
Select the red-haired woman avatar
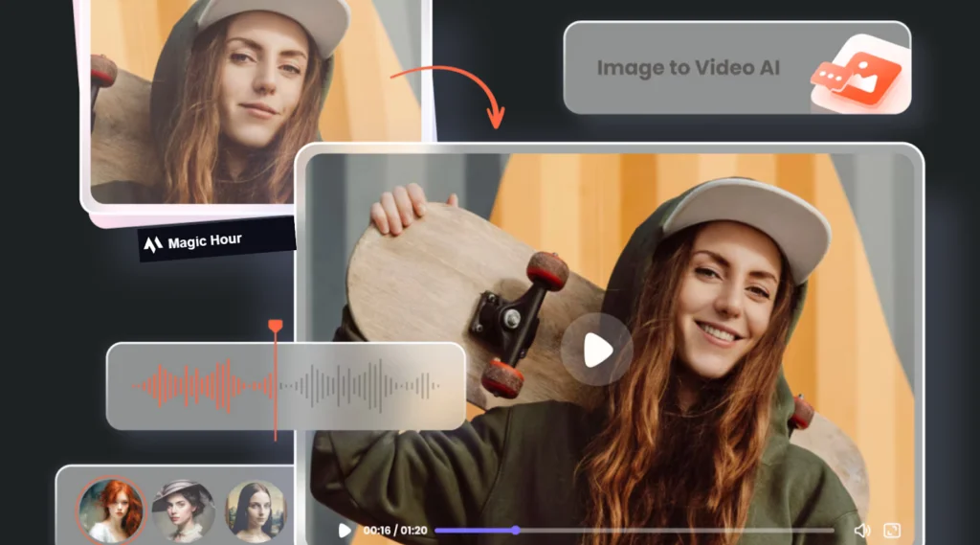pos(111,510)
